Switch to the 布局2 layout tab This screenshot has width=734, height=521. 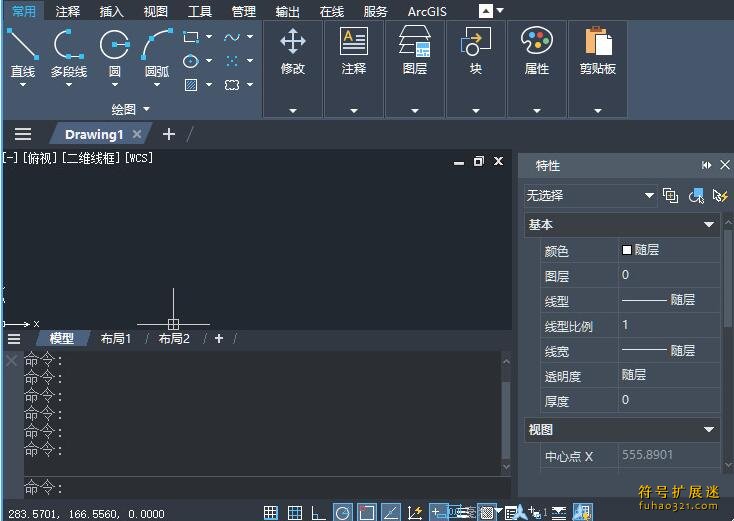pos(174,338)
